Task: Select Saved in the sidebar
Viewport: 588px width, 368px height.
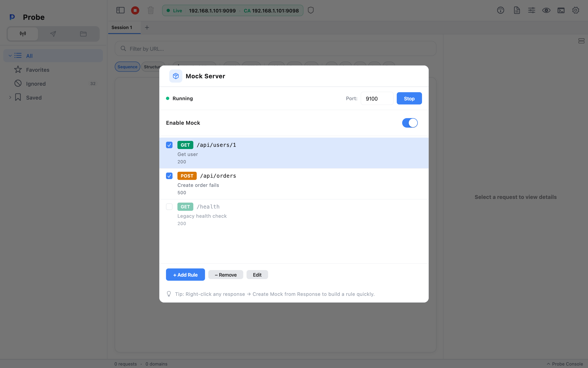Action: tap(53, 97)
